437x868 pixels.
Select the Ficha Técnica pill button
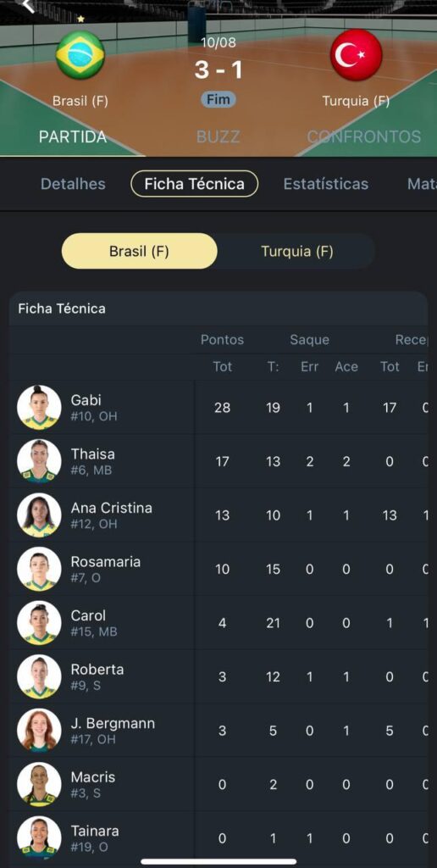194,184
